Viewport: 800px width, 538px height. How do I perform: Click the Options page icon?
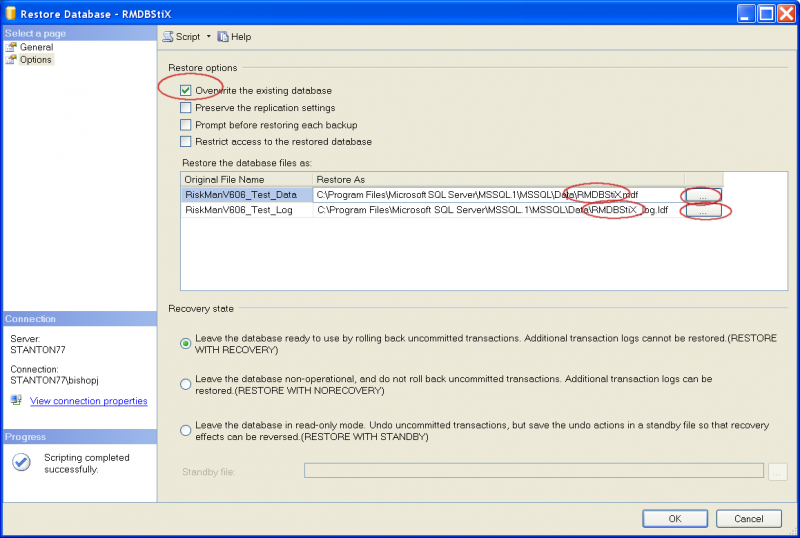(11, 60)
